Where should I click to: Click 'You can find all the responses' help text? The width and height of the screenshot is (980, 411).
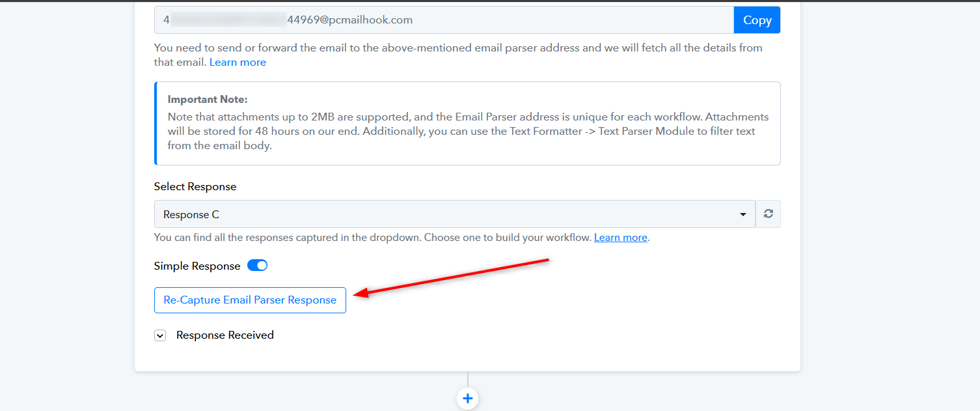pos(374,238)
